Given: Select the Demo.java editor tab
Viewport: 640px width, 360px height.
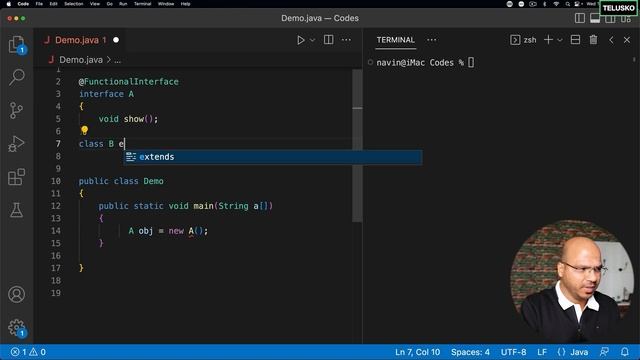Looking at the screenshot, I should pos(81,40).
